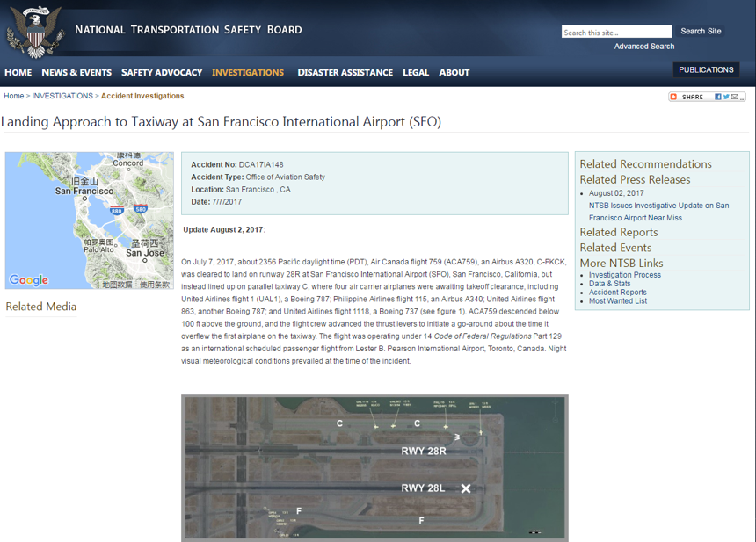The width and height of the screenshot is (756, 542).
Task: Open the NTSB Investigative Update press release
Action: click(x=658, y=212)
